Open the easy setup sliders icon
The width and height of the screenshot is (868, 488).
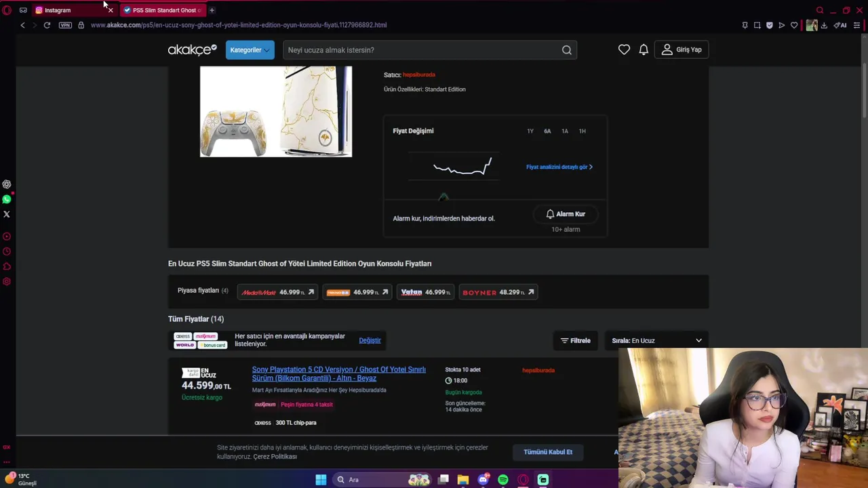coord(856,25)
